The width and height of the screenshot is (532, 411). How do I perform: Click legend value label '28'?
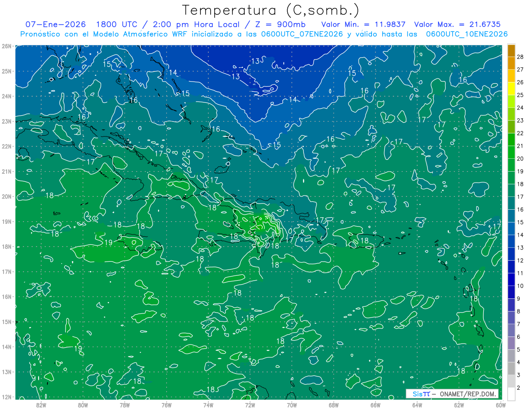[x=520, y=57]
